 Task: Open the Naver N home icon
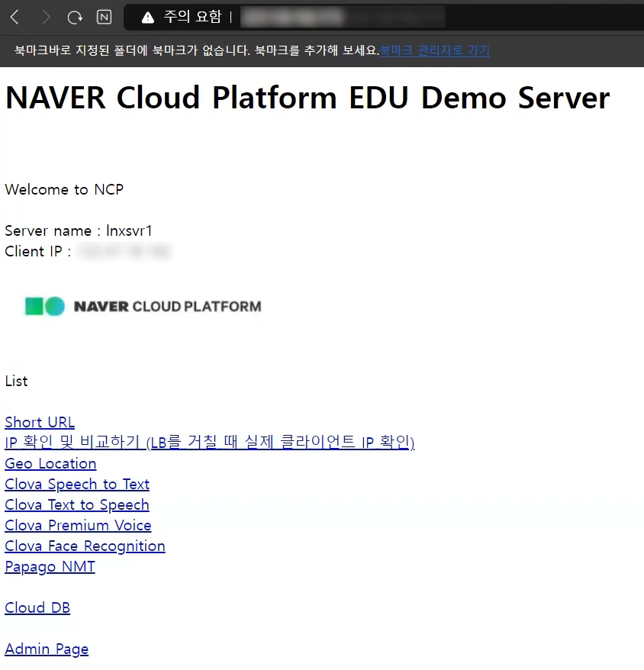(x=104, y=18)
